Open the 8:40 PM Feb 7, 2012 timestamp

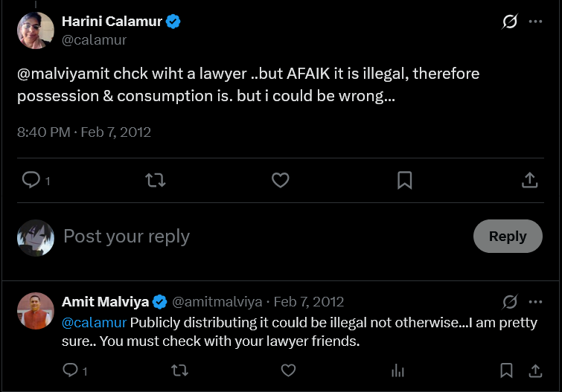pyautogui.click(x=84, y=132)
